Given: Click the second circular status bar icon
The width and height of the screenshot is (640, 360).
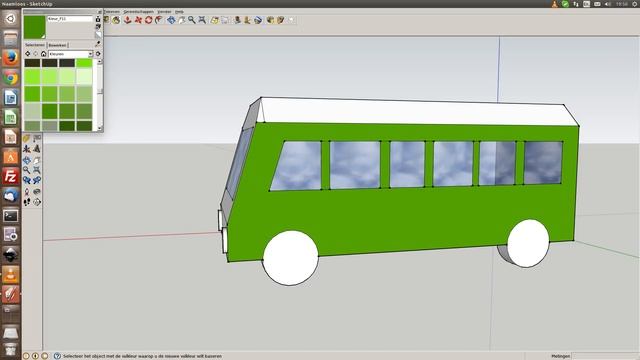Looking at the screenshot, I should (35, 356).
